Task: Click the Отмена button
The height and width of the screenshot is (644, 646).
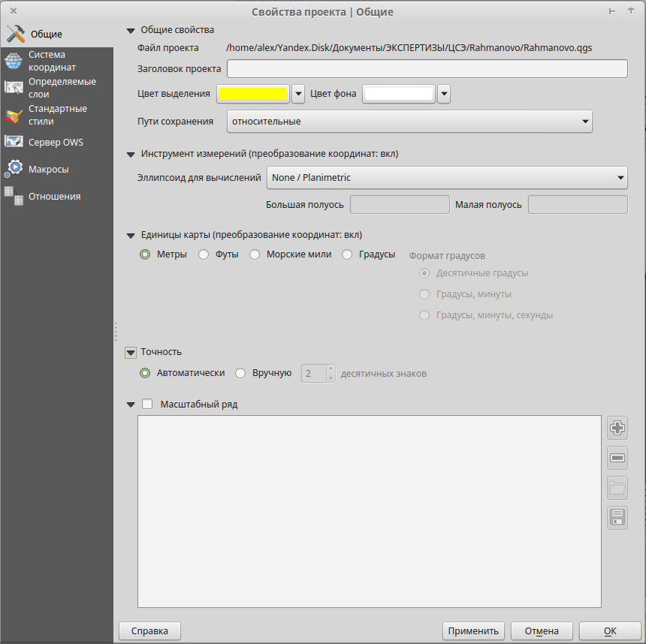Action: point(542,630)
